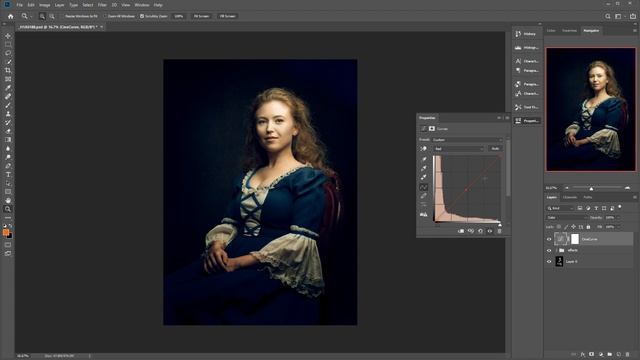The height and width of the screenshot is (360, 640).
Task: Select edit points curve mode icon
Action: (x=424, y=187)
